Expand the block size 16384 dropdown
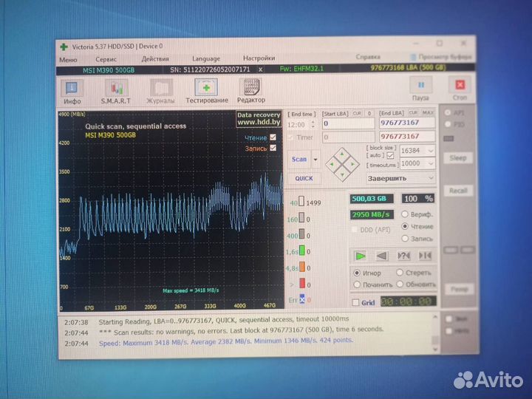The image size is (532, 399). [x=430, y=150]
